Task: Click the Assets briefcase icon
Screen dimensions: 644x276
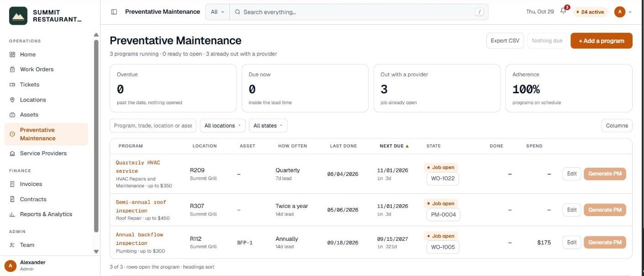Action: [12, 115]
